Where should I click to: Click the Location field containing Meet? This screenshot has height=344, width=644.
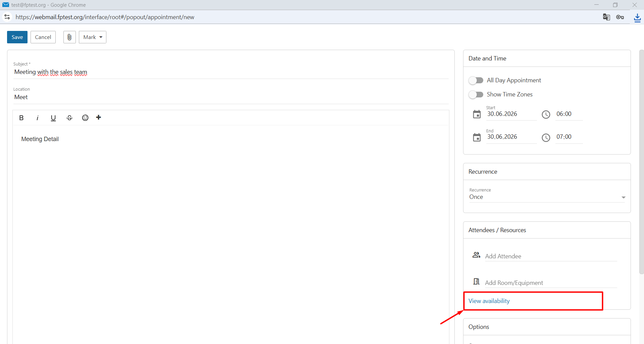pyautogui.click(x=231, y=97)
